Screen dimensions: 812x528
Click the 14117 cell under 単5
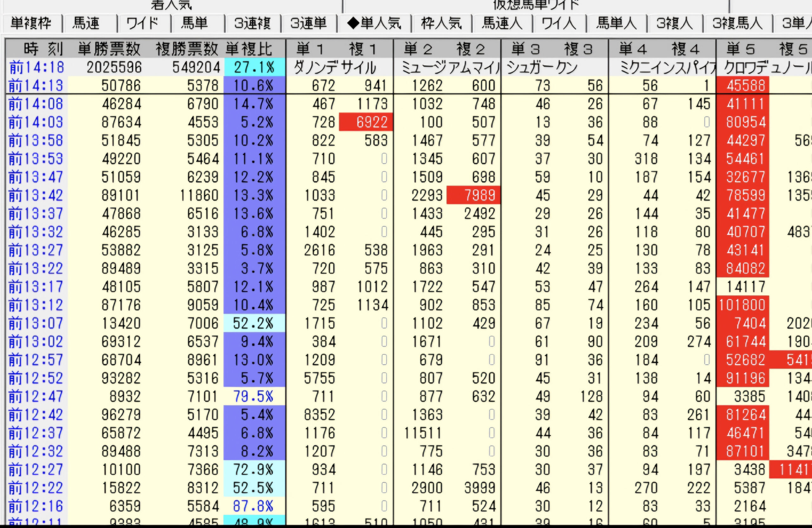click(746, 287)
